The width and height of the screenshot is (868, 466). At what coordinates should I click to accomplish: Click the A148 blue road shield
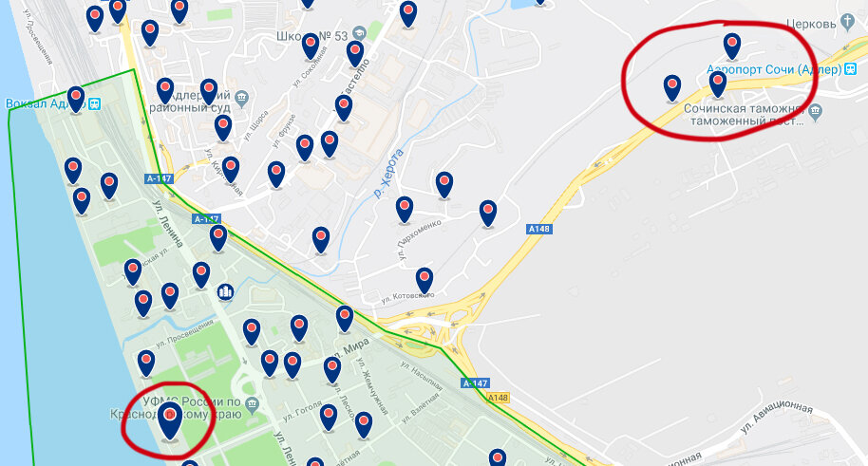coord(538,229)
